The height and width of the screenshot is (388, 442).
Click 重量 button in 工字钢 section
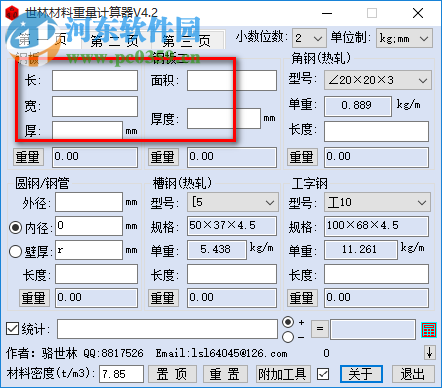coord(302,298)
